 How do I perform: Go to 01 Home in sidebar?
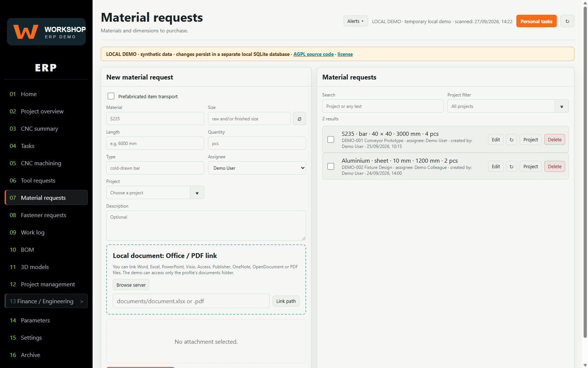pyautogui.click(x=46, y=94)
